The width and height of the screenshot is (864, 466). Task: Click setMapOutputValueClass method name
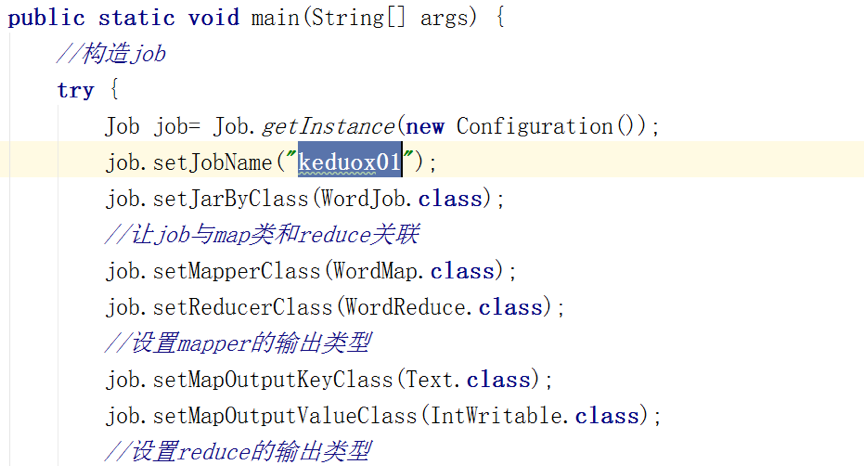(x=285, y=415)
